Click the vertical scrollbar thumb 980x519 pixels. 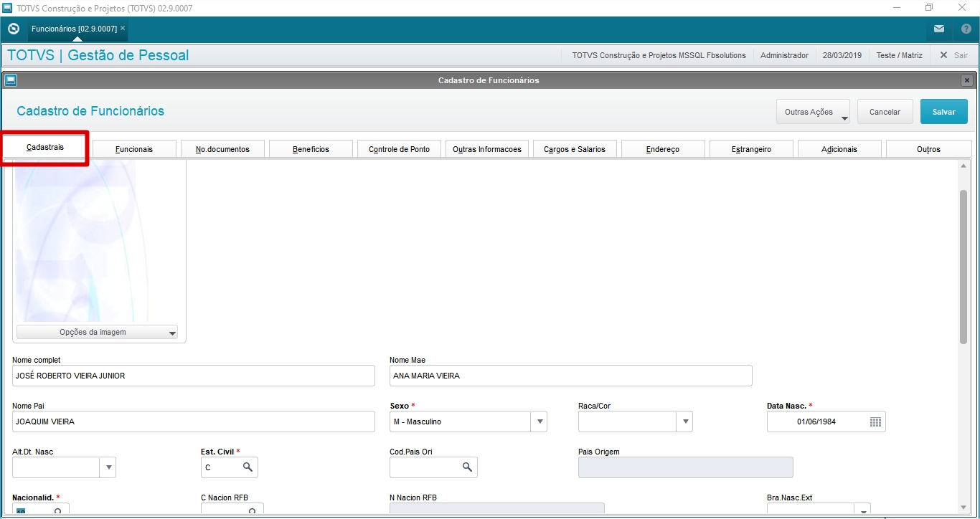click(963, 267)
